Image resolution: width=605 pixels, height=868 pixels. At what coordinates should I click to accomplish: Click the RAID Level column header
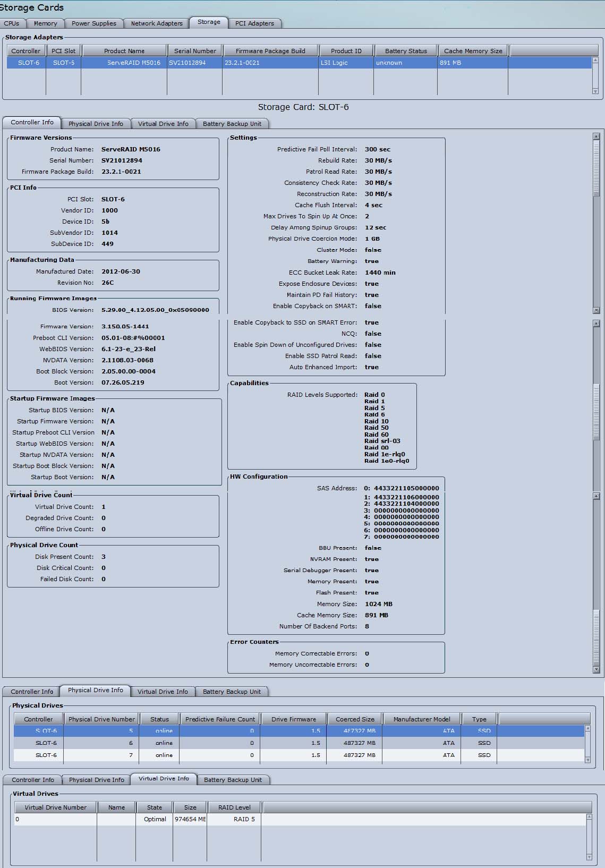pyautogui.click(x=234, y=807)
